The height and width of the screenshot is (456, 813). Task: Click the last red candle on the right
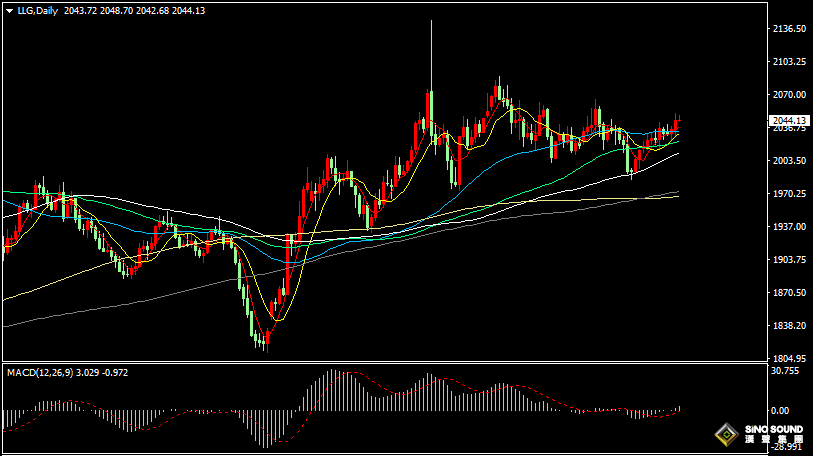tap(677, 124)
